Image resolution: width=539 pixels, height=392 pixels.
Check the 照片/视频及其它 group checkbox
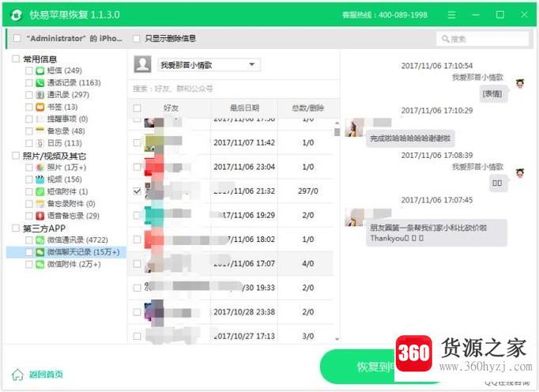pyautogui.click(x=16, y=156)
